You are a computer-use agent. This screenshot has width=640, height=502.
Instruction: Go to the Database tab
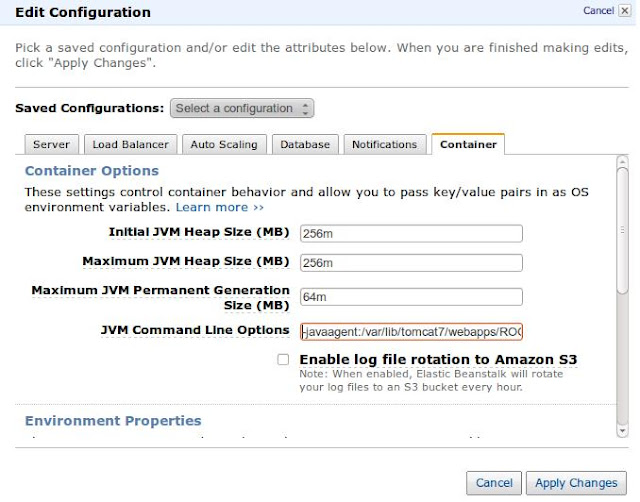[305, 145]
